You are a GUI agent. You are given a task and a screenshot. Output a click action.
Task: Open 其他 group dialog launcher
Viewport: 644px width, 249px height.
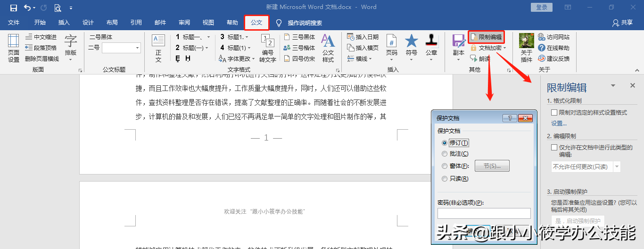tap(509, 70)
